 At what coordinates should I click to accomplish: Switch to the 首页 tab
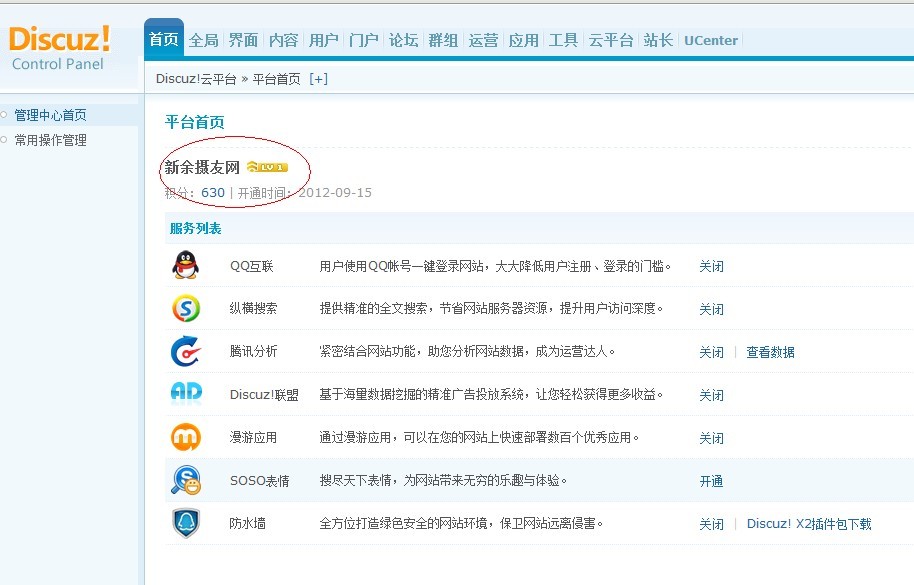click(164, 39)
